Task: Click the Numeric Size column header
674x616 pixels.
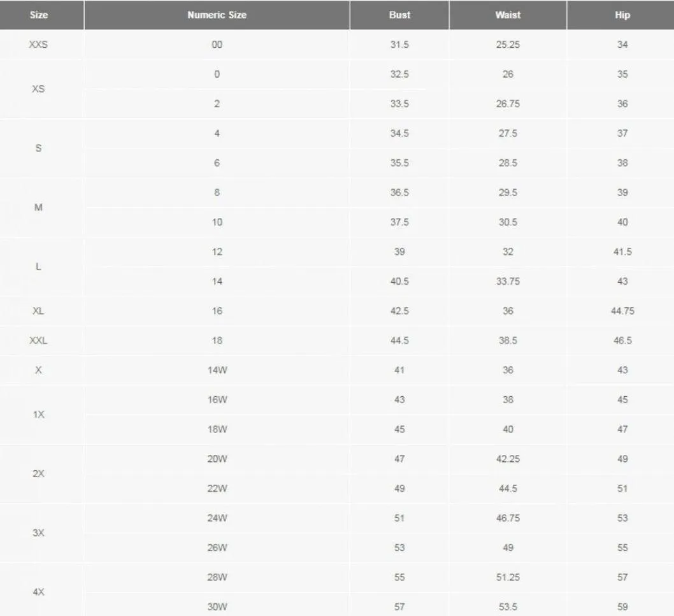Action: coord(217,15)
